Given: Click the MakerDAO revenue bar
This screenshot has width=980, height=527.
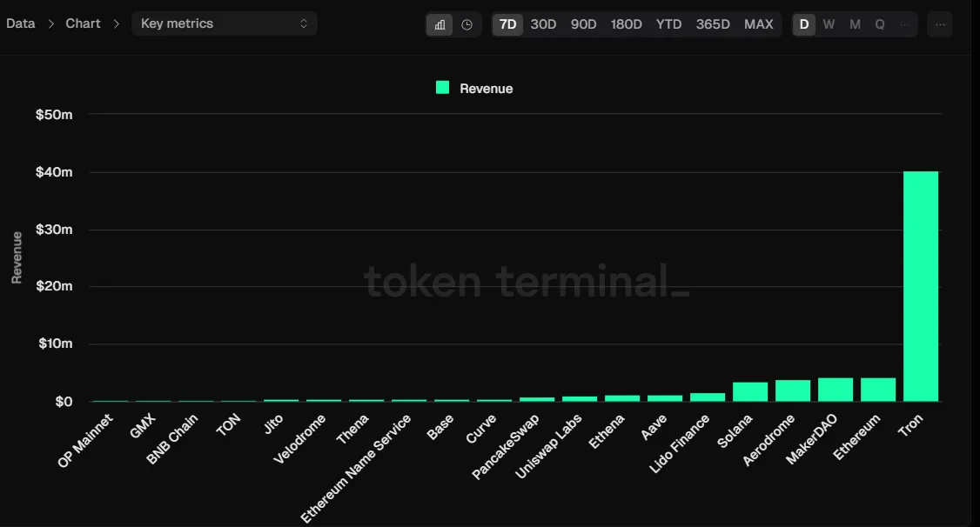Looking at the screenshot, I should click(x=836, y=390).
